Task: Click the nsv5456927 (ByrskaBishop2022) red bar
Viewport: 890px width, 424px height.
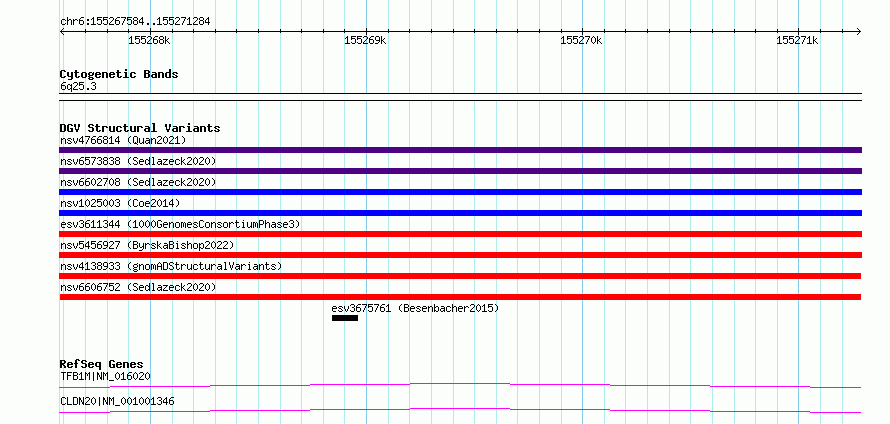Action: tap(460, 255)
